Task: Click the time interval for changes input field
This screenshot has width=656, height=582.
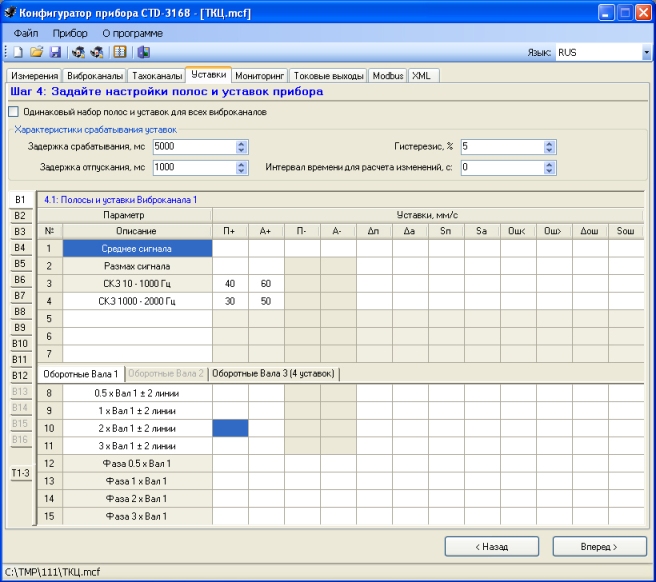Action: tap(501, 167)
